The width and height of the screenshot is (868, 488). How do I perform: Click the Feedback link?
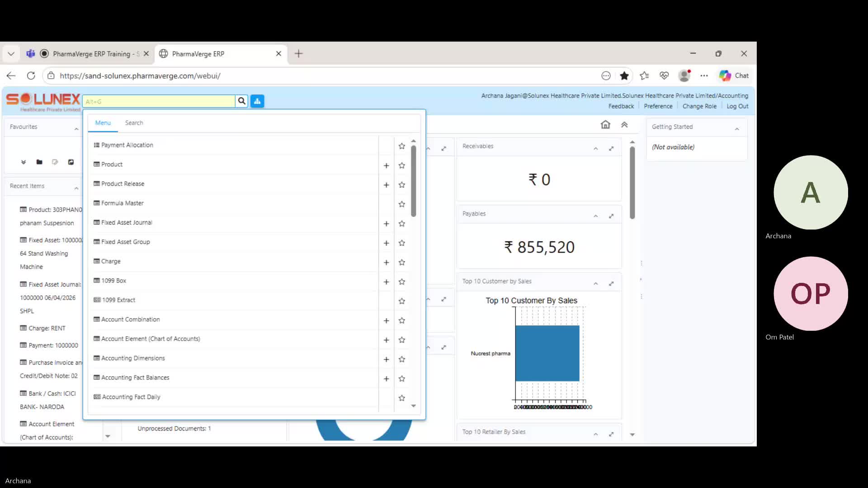pyautogui.click(x=621, y=106)
